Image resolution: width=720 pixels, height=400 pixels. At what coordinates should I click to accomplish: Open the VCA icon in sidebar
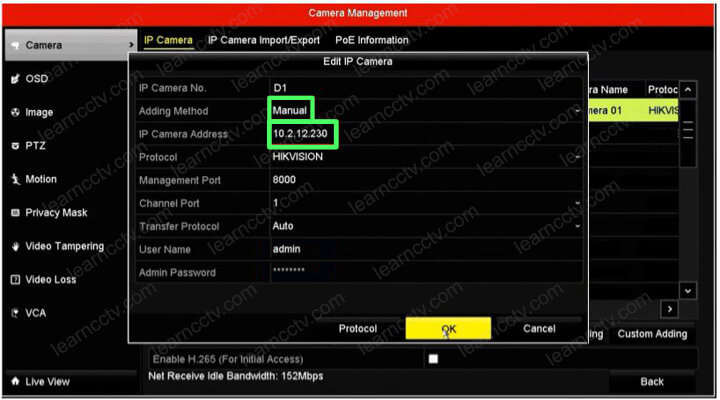(14, 313)
